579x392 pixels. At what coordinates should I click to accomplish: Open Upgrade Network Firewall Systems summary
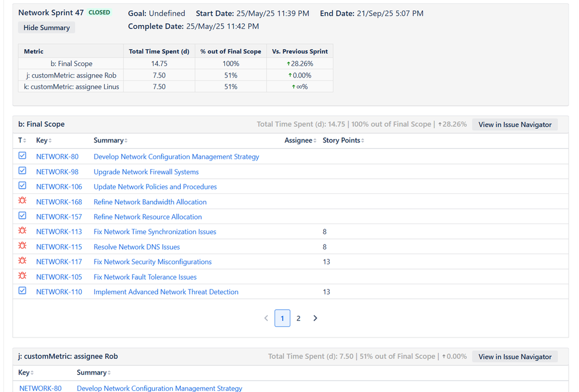(x=146, y=172)
